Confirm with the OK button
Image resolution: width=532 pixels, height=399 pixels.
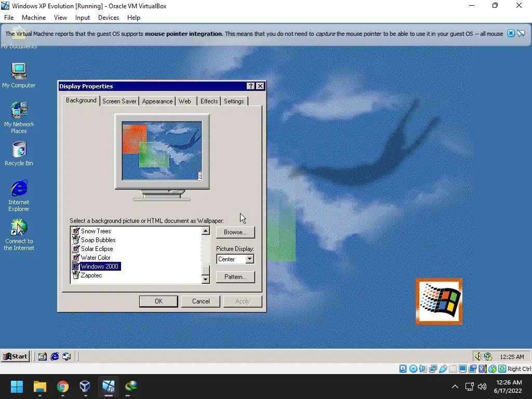[158, 301]
